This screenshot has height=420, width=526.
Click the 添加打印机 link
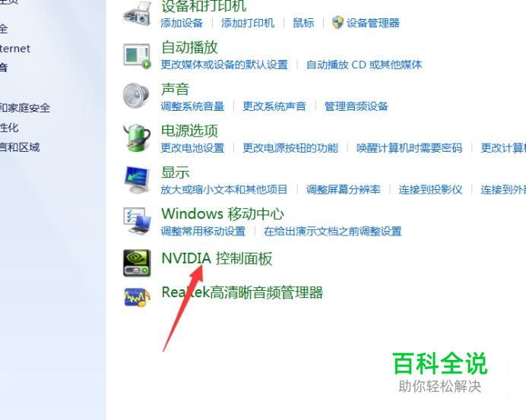pyautogui.click(x=248, y=23)
